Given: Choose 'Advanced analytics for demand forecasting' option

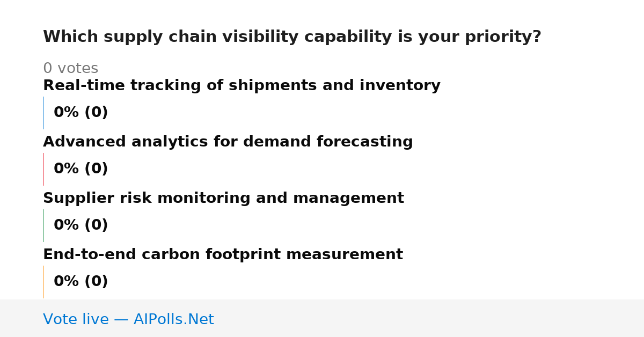Looking at the screenshot, I should [x=228, y=142].
